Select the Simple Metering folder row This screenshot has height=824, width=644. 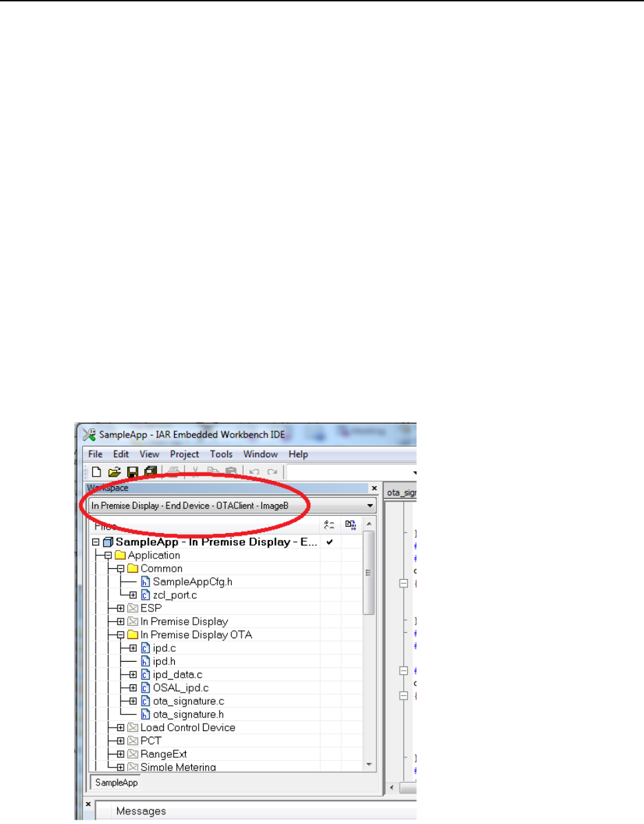click(178, 767)
